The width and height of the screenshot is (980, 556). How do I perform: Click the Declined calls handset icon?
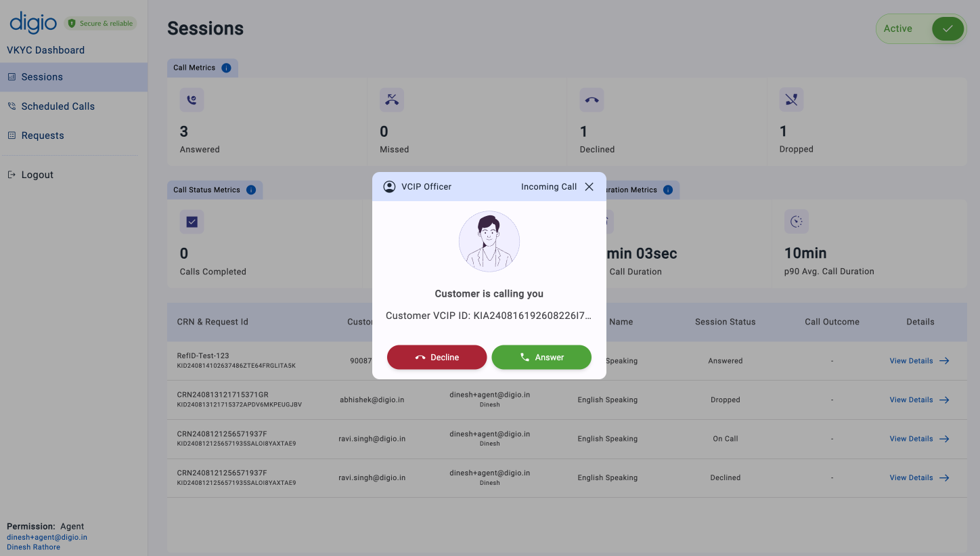[x=592, y=100]
